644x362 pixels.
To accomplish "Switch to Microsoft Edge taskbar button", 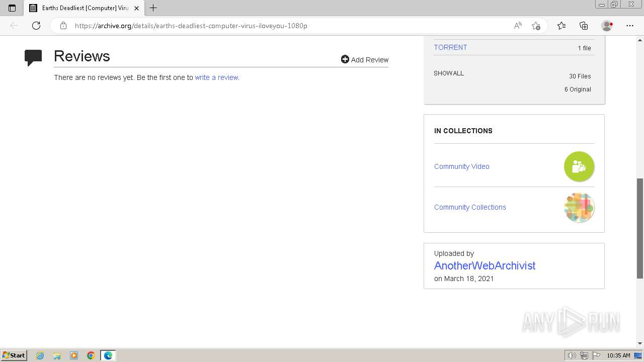I will pyautogui.click(x=108, y=355).
